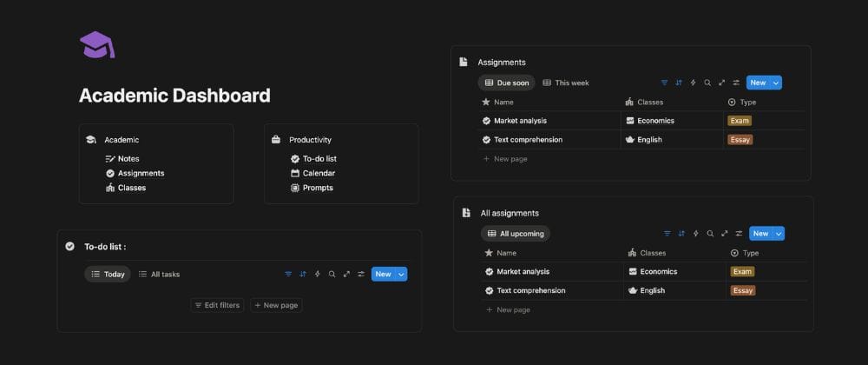868x365 pixels.
Task: Select All upcoming view tab
Action: pyautogui.click(x=516, y=234)
